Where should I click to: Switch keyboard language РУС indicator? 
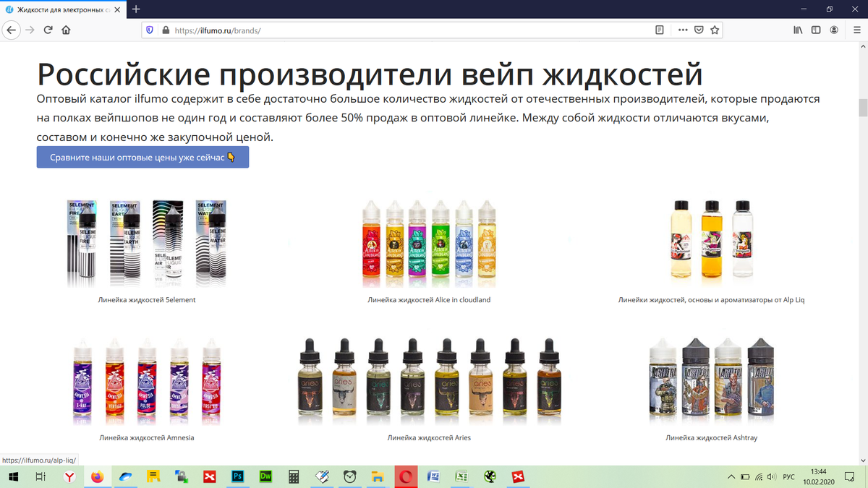[x=788, y=476]
